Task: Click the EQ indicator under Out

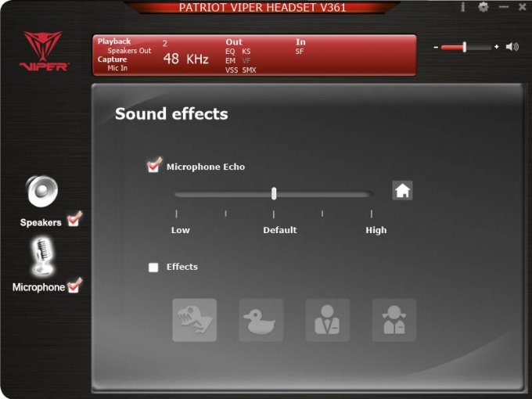Action: tap(230, 52)
